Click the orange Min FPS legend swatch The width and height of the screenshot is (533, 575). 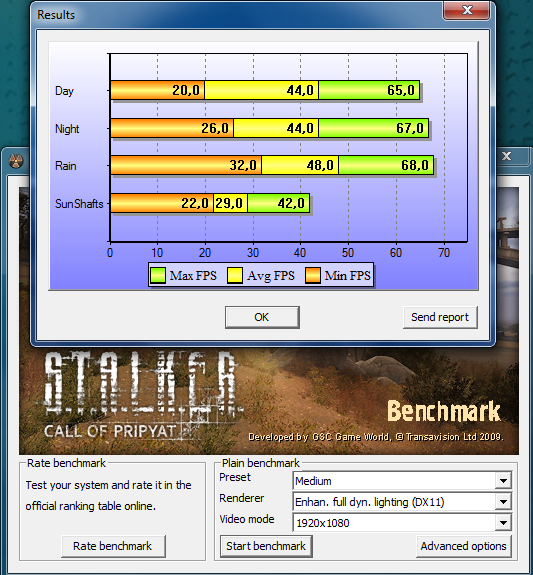click(x=313, y=275)
